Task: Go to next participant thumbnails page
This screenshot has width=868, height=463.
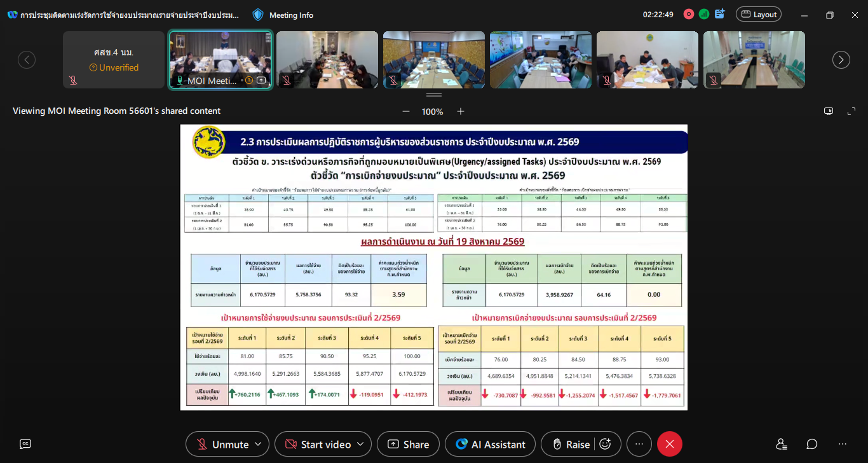Action: pyautogui.click(x=841, y=60)
